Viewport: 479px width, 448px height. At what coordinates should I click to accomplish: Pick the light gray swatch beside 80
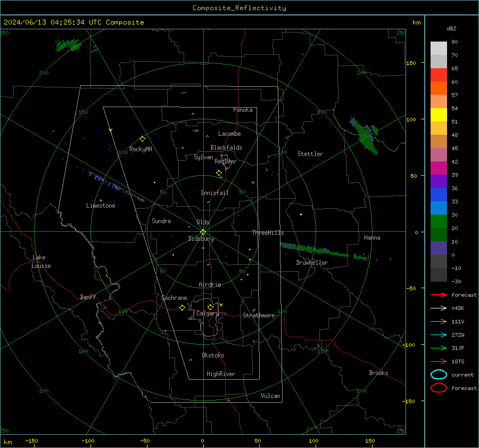pyautogui.click(x=439, y=48)
